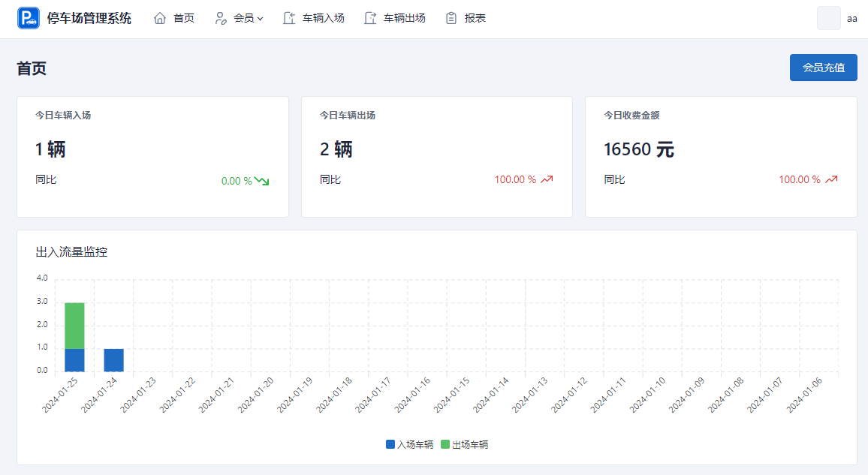Screen dimensions: 868x475
Task: Toggle the green 出场车辆 legend swatch
Action: pos(445,444)
